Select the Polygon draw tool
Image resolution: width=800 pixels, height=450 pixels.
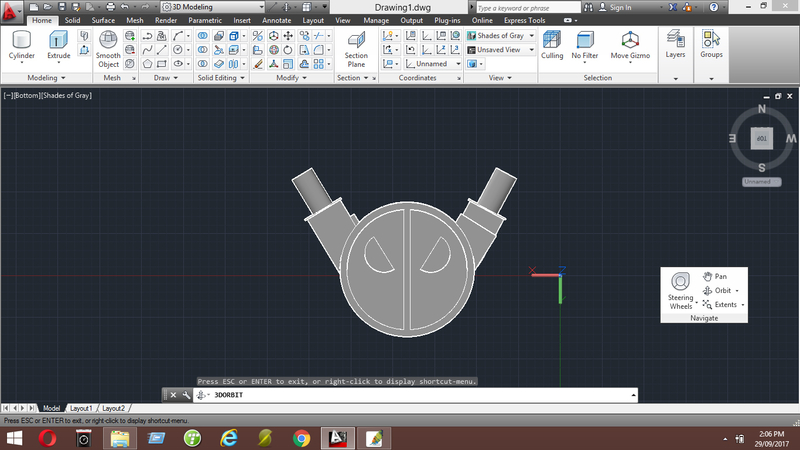click(x=147, y=64)
